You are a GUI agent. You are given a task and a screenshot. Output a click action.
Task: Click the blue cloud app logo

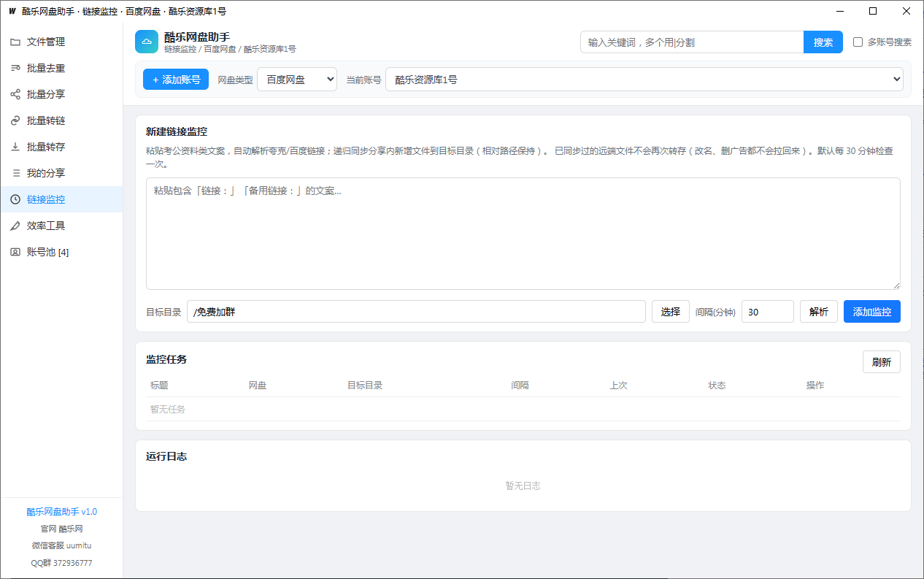coord(147,42)
